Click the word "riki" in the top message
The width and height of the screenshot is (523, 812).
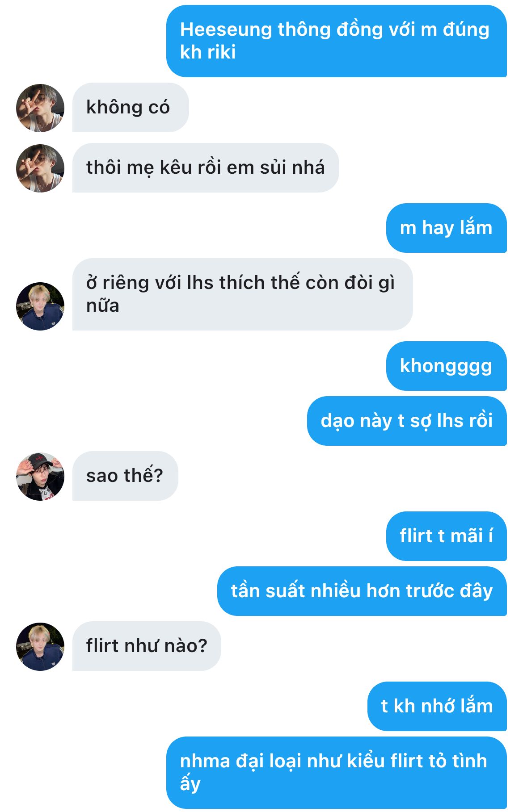[x=221, y=53]
